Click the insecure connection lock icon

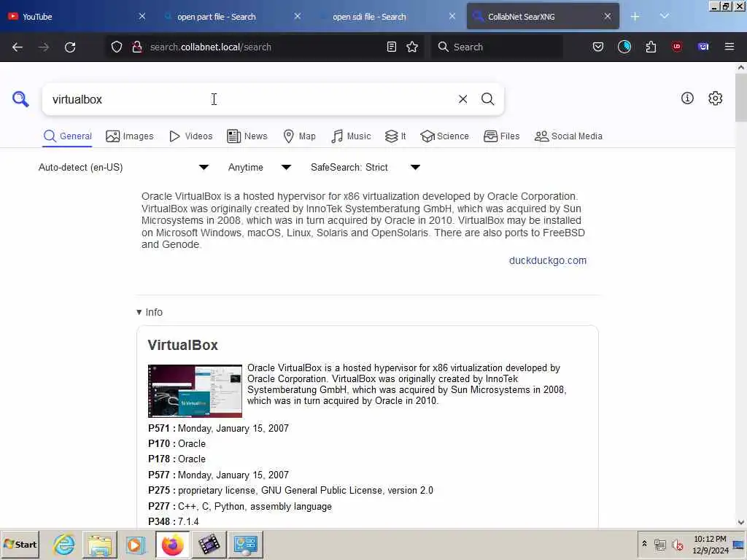click(x=137, y=47)
